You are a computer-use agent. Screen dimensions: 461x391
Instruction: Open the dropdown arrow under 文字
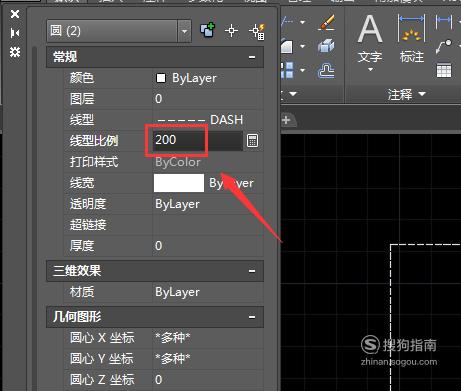point(370,70)
